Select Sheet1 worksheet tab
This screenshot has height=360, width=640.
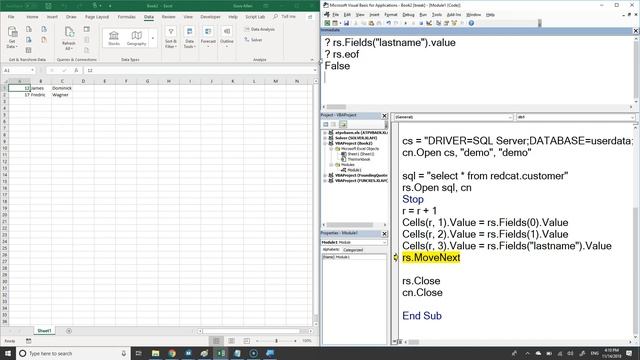pos(44,331)
